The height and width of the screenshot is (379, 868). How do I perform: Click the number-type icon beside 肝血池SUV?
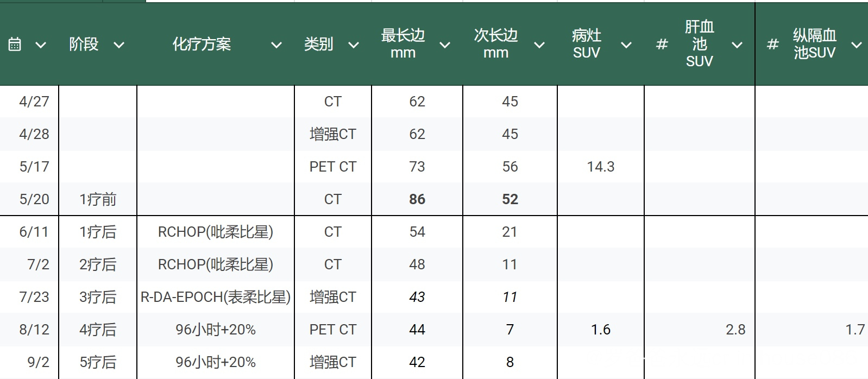pyautogui.click(x=662, y=45)
